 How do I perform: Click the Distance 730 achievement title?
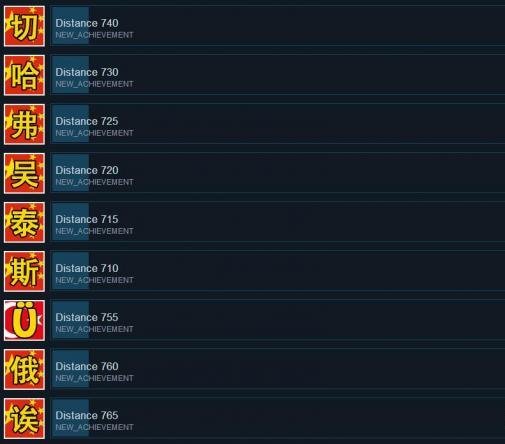tap(87, 72)
